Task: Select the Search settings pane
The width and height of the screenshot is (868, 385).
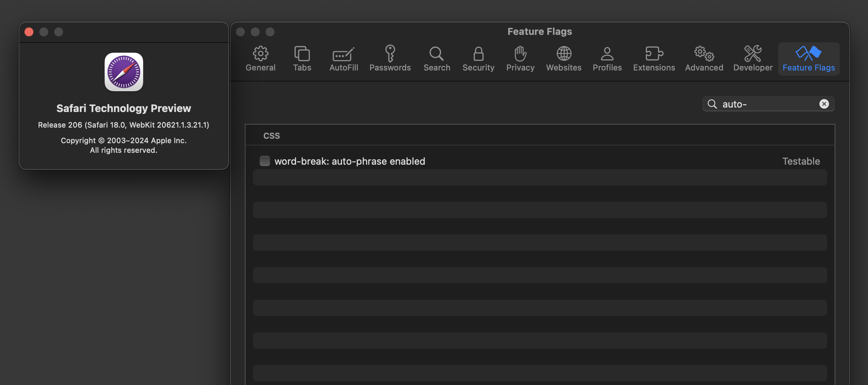Action: coord(437,59)
